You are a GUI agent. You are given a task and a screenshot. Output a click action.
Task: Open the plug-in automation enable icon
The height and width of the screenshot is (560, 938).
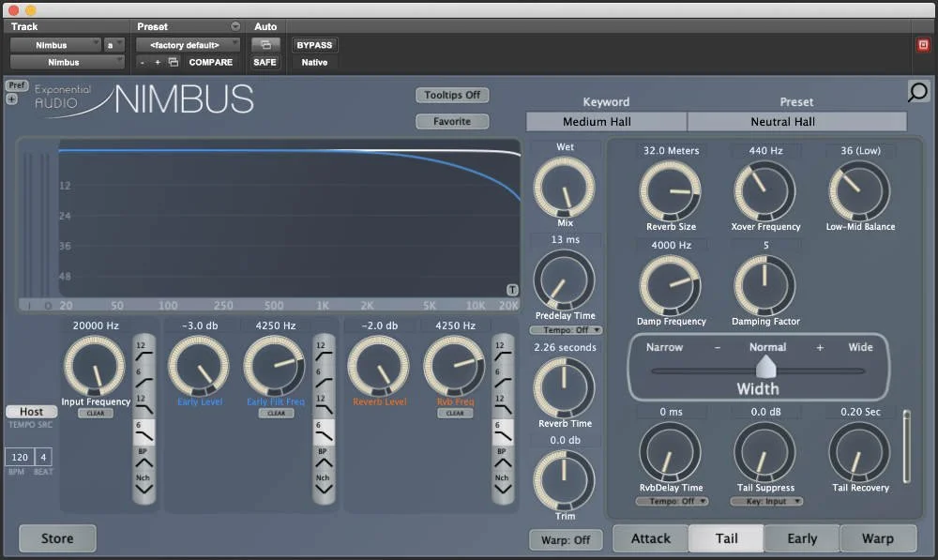265,45
